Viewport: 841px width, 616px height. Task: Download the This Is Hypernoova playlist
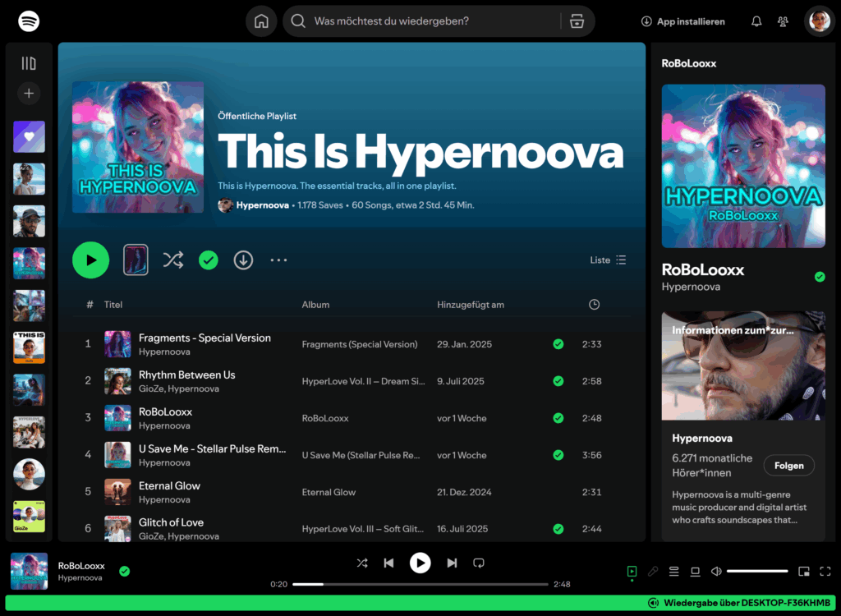tap(243, 260)
